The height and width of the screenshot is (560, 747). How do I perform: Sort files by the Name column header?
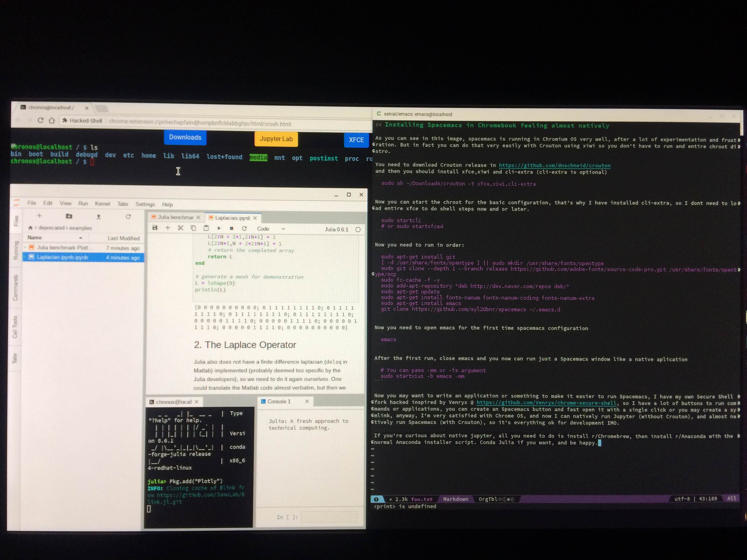click(x=35, y=238)
